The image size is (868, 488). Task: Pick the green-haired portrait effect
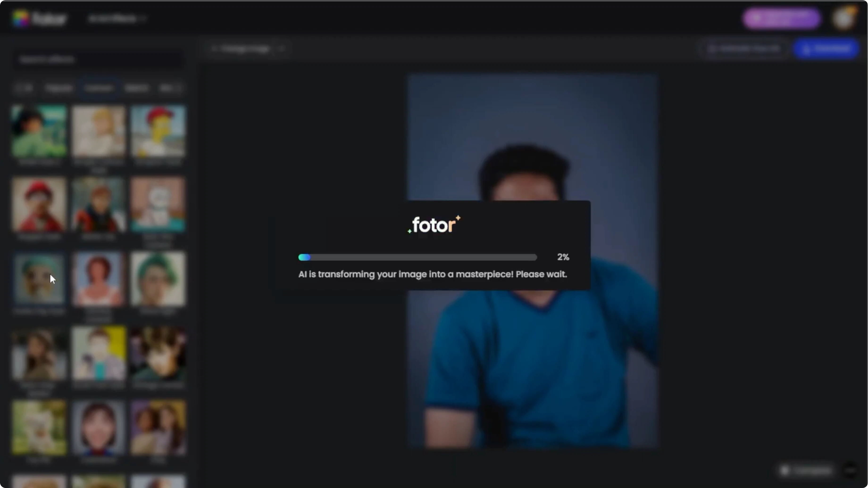click(158, 279)
